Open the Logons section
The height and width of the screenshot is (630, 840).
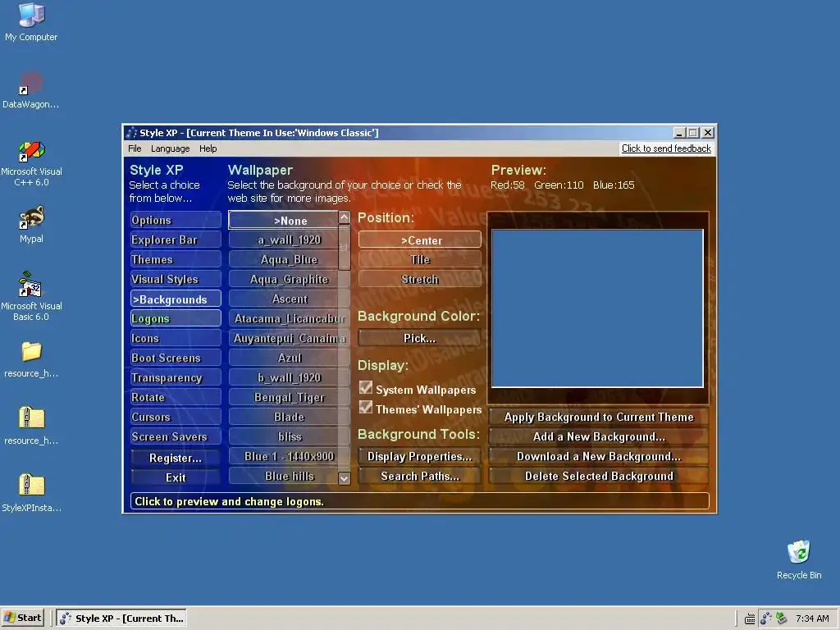(176, 318)
